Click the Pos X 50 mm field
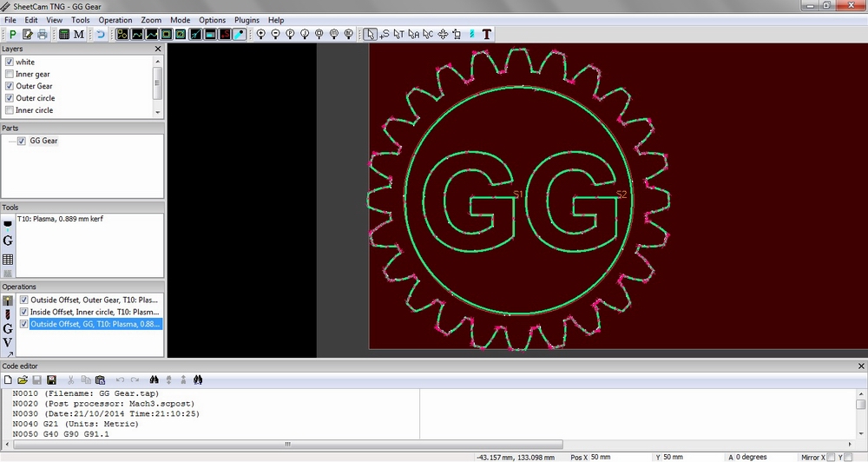The height and width of the screenshot is (462, 868). click(x=619, y=457)
